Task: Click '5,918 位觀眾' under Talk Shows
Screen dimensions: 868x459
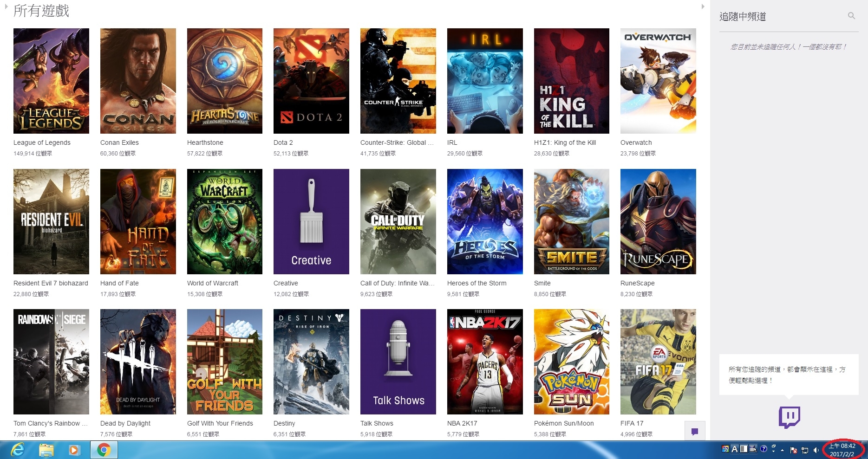Action: (x=377, y=434)
